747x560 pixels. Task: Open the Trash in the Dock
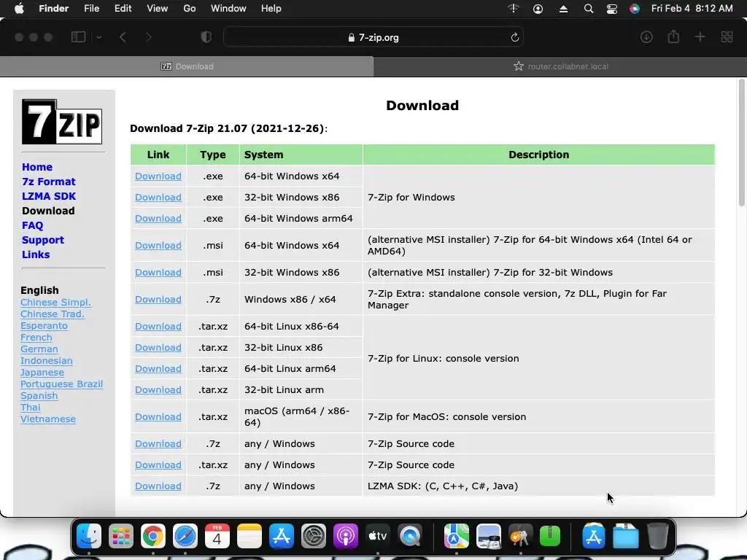tap(658, 536)
